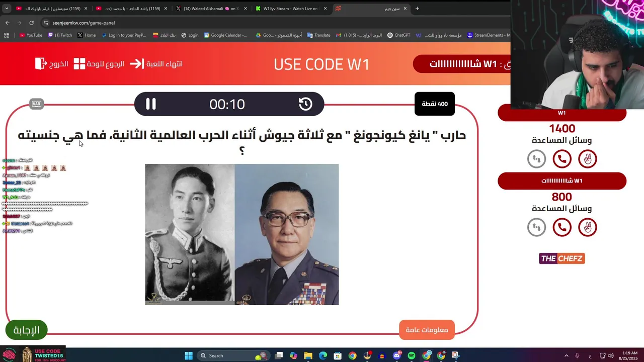Open the Log in to your PayPal bookmark
This screenshot has height=362, width=644.
(124, 35)
